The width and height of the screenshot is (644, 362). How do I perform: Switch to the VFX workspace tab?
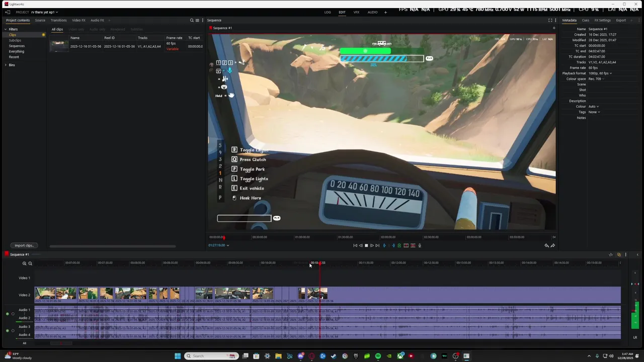(356, 12)
